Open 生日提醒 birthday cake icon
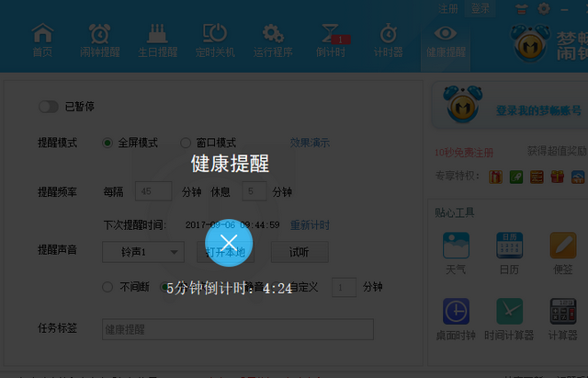 click(156, 39)
